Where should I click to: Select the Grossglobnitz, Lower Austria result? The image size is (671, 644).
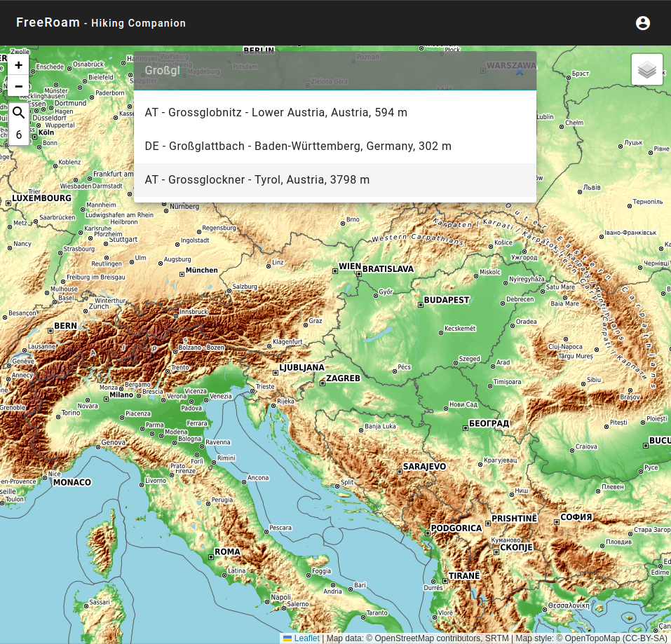(x=335, y=112)
